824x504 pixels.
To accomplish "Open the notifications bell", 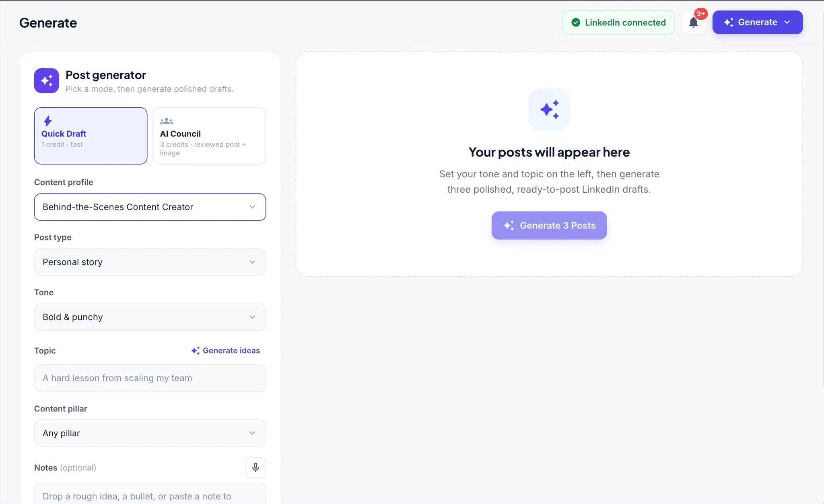I will 693,23.
